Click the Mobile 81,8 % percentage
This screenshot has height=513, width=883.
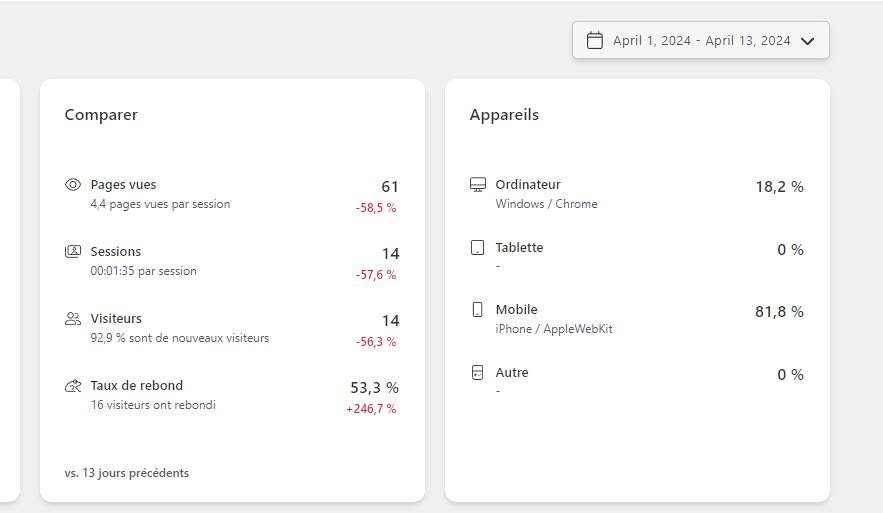click(x=779, y=312)
